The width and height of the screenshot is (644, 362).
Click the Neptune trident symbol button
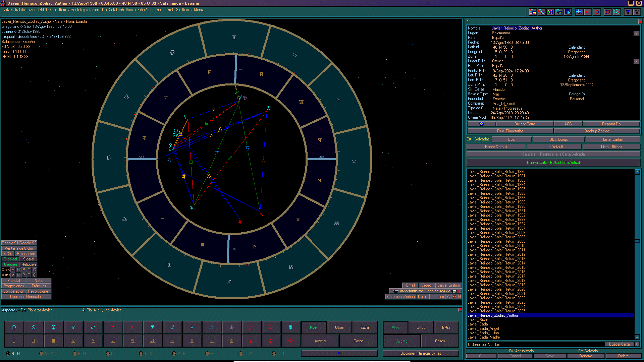(x=172, y=327)
